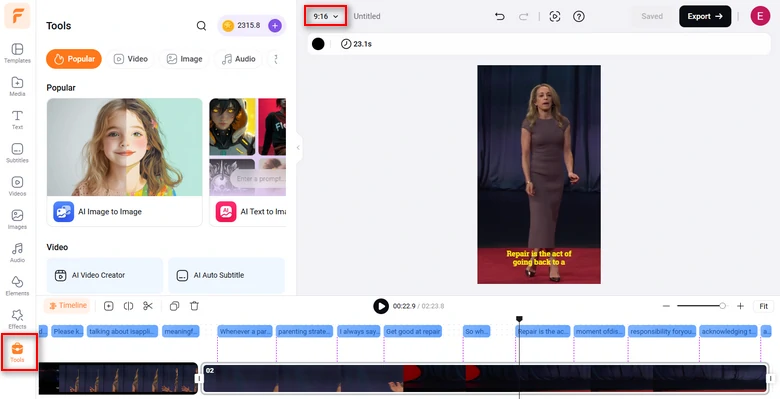Image resolution: width=780 pixels, height=399 pixels.
Task: Open the help question mark icon
Action: [579, 16]
